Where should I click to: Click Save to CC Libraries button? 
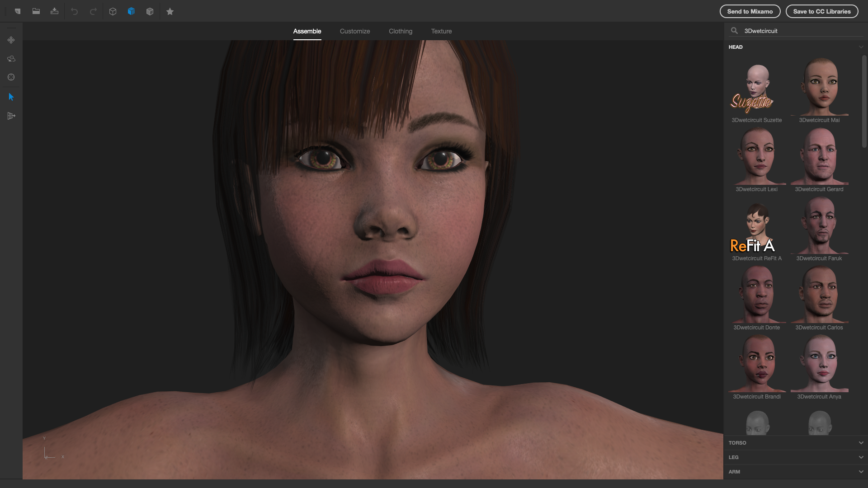822,11
